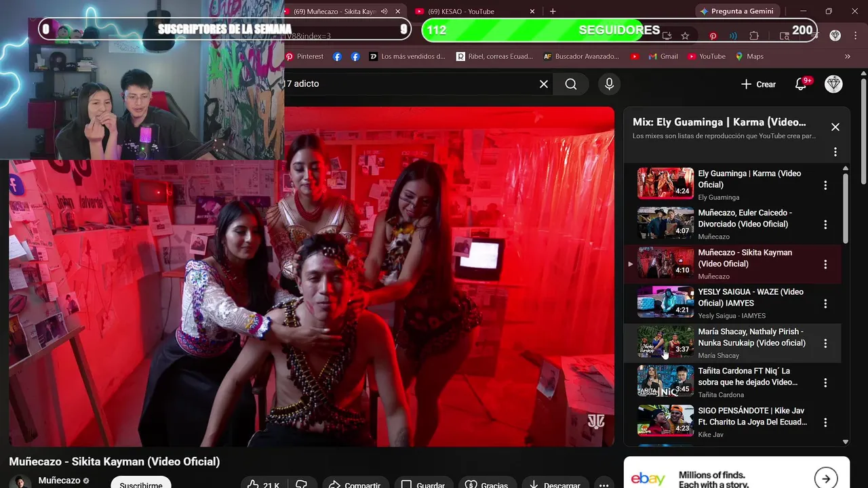This screenshot has height=488, width=868.
Task: Open options for Tañita Cardona video
Action: [x=825, y=383]
